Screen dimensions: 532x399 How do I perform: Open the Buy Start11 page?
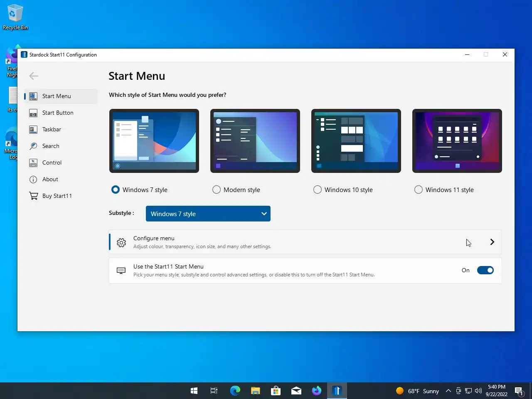pyautogui.click(x=61, y=196)
